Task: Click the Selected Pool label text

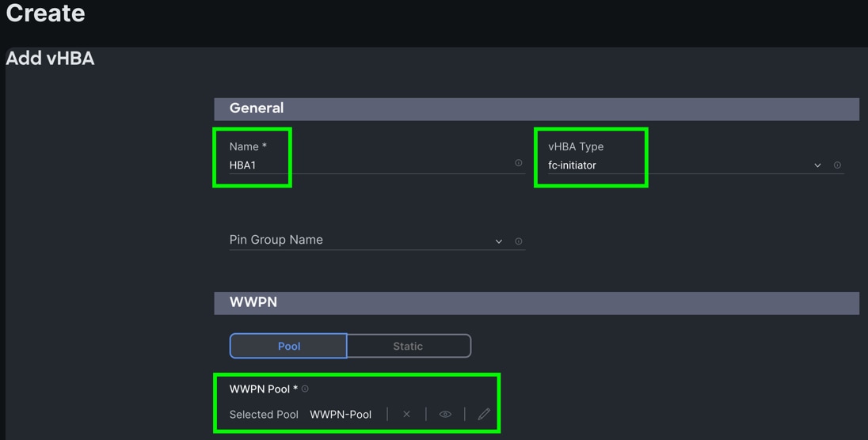Action: 264,415
